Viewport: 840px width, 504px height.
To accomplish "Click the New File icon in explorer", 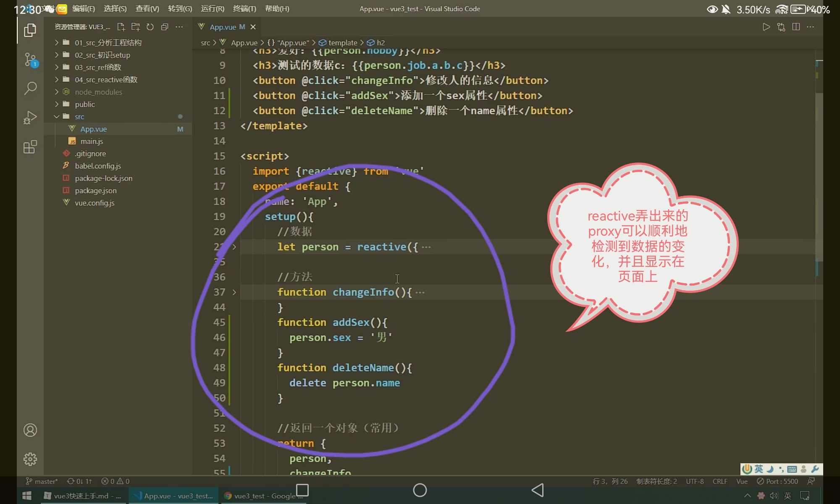I will click(121, 27).
